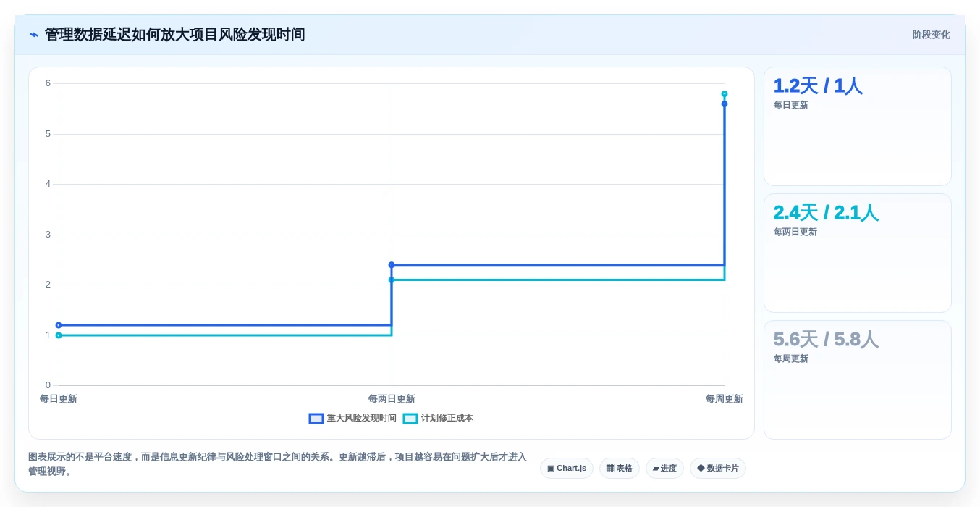
Task: Select the Chart.js tag
Action: [x=567, y=469]
